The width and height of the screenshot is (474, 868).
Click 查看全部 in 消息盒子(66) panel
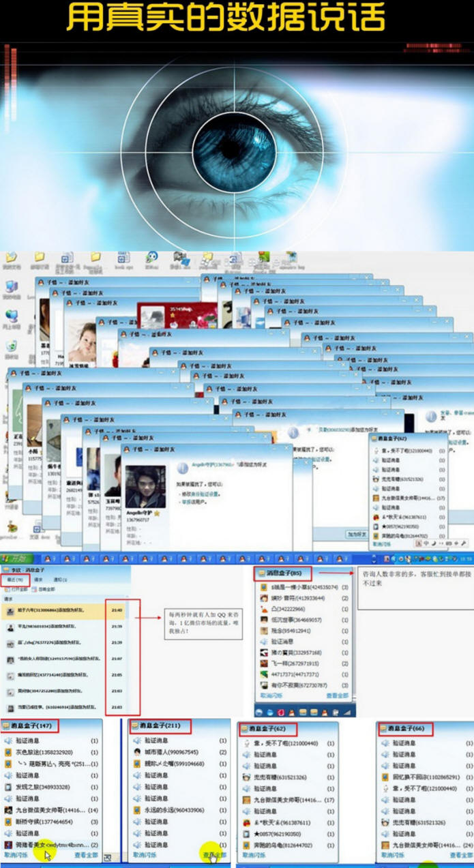coord(461,855)
